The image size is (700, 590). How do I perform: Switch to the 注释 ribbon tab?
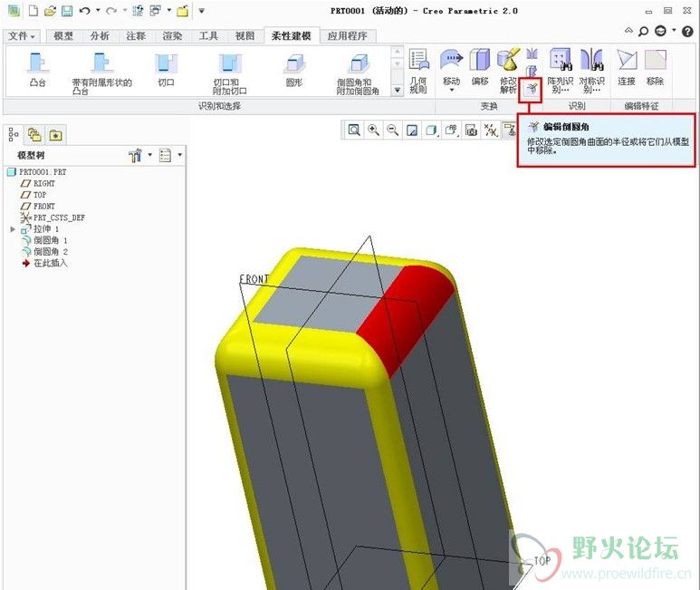tap(136, 35)
